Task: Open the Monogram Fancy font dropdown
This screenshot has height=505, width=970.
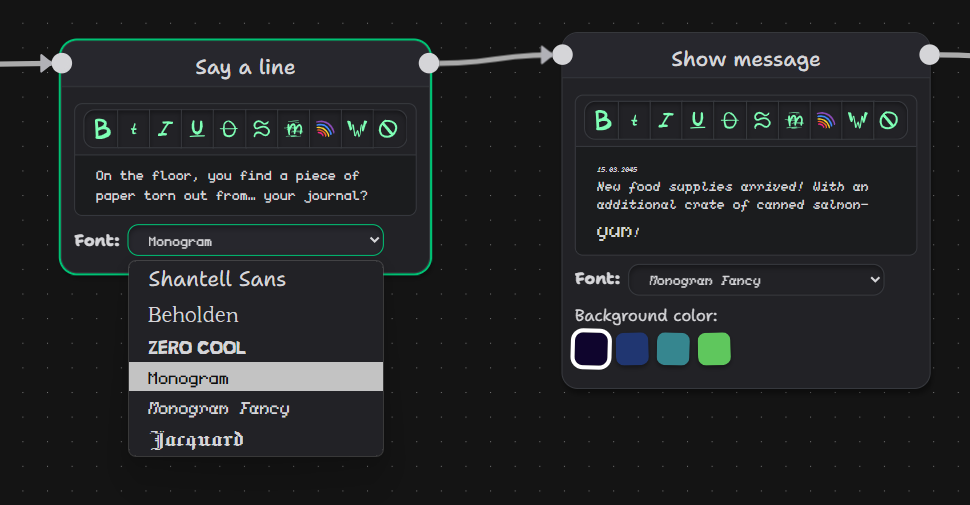Action: click(756, 280)
